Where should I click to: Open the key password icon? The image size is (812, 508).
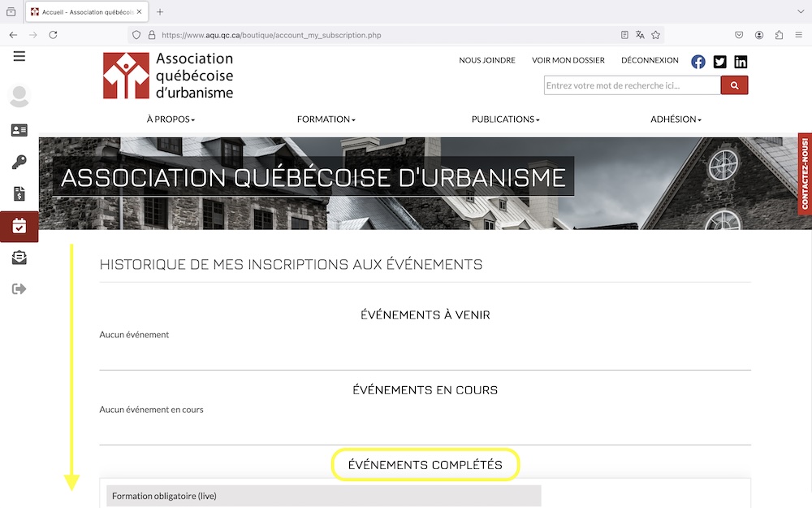tap(19, 163)
